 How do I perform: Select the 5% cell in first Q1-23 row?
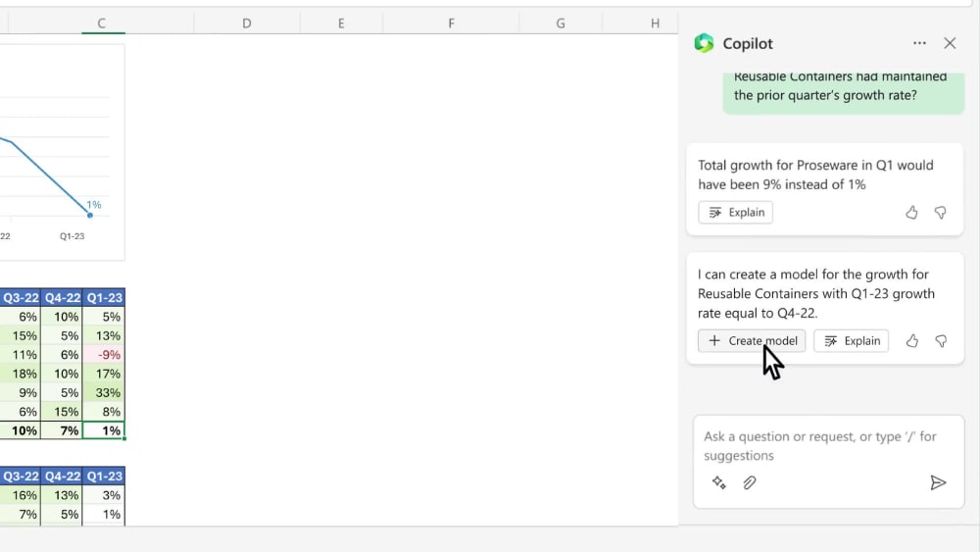point(104,317)
